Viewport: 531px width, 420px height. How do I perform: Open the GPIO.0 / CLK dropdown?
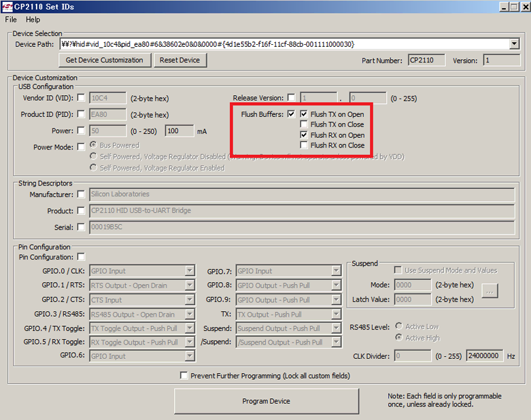[x=189, y=270]
